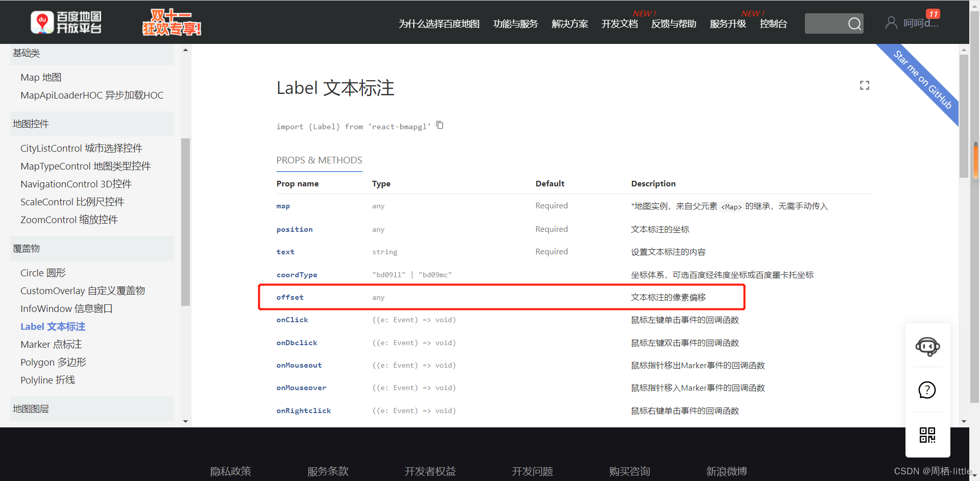Image resolution: width=980 pixels, height=481 pixels.
Task: Click the search magnifier icon
Action: click(x=854, y=23)
